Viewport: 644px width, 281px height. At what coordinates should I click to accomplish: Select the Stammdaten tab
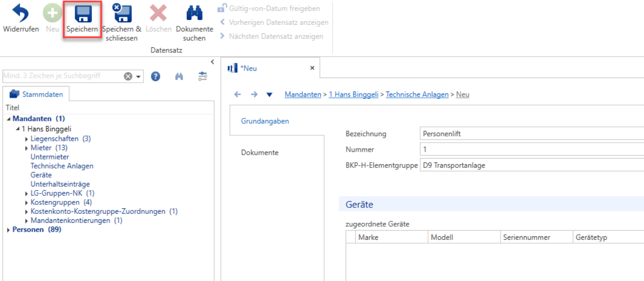tap(36, 94)
